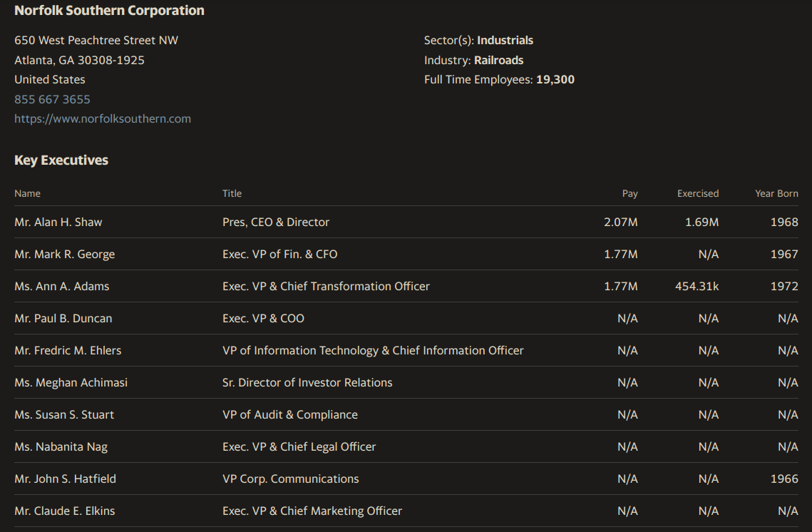Viewport: 812px width, 532px height.
Task: Select the VP Corp. Communications title
Action: click(291, 479)
